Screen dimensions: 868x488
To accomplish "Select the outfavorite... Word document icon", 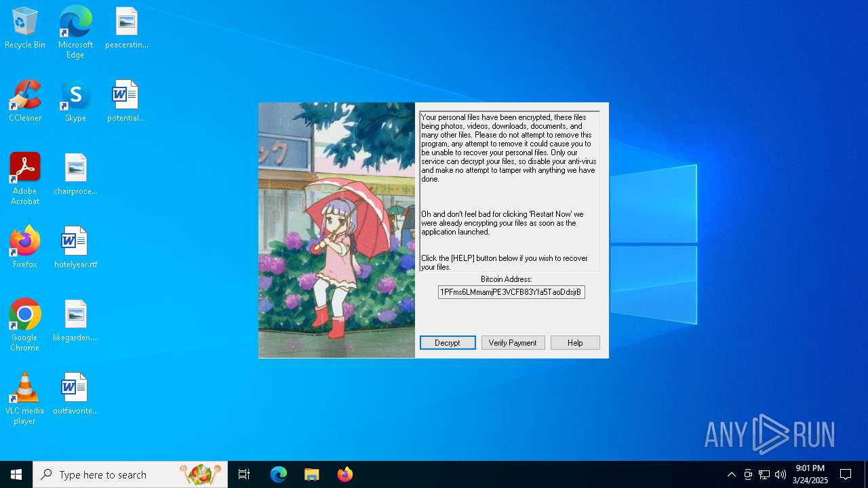I will click(x=75, y=394).
